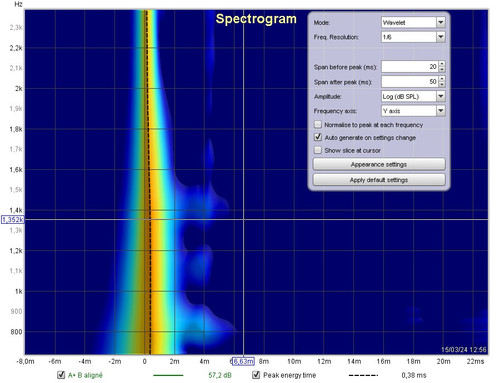Click the 22ms time axis label
Image resolution: width=500 pixels, height=383 pixels.
pyautogui.click(x=475, y=361)
